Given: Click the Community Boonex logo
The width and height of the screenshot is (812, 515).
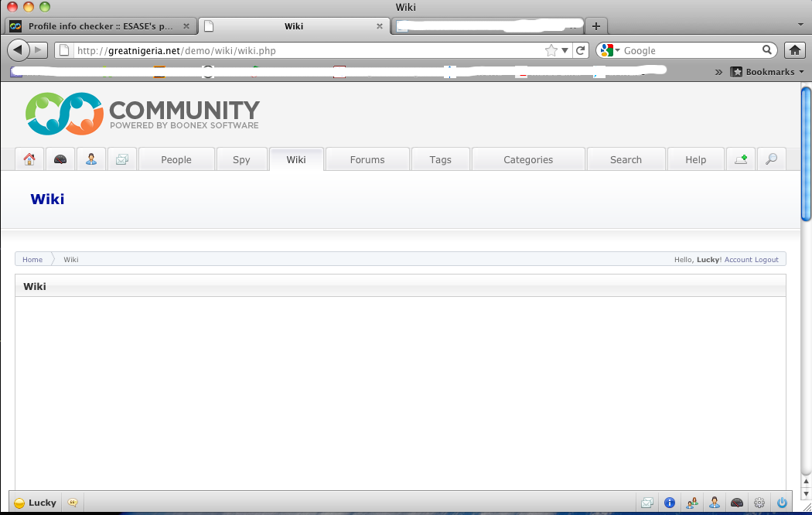Looking at the screenshot, I should [142, 114].
